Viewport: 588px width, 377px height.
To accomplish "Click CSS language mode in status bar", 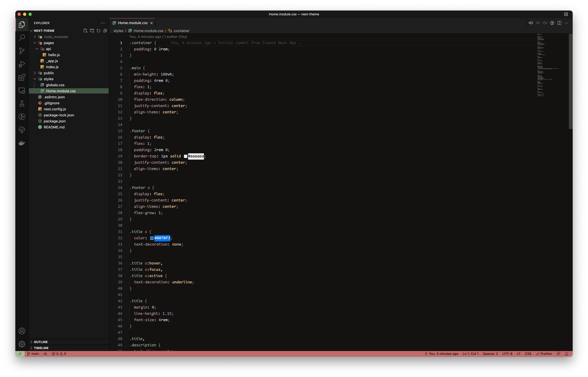I will pyautogui.click(x=528, y=354).
